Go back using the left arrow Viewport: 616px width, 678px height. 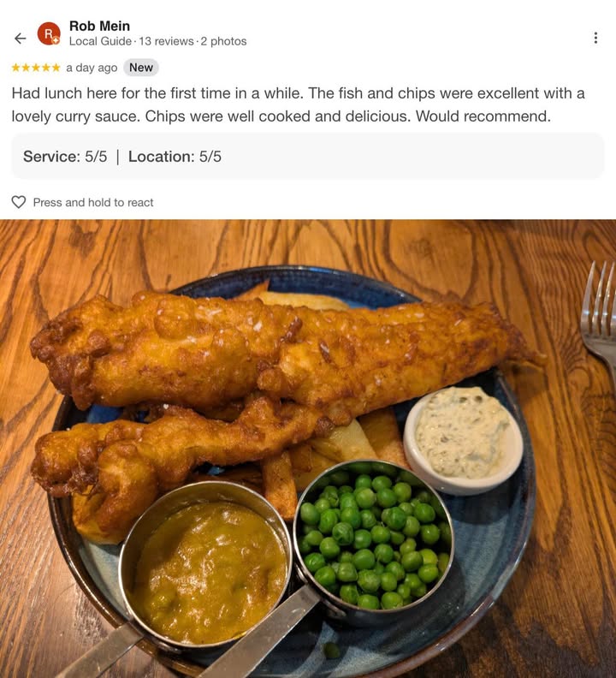pyautogui.click(x=20, y=39)
